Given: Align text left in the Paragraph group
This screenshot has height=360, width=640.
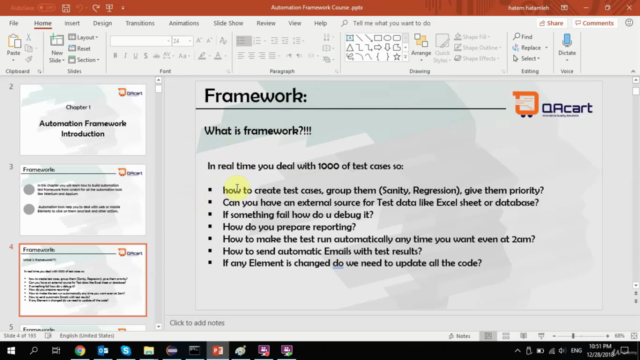Looking at the screenshot, I should click(x=241, y=56).
